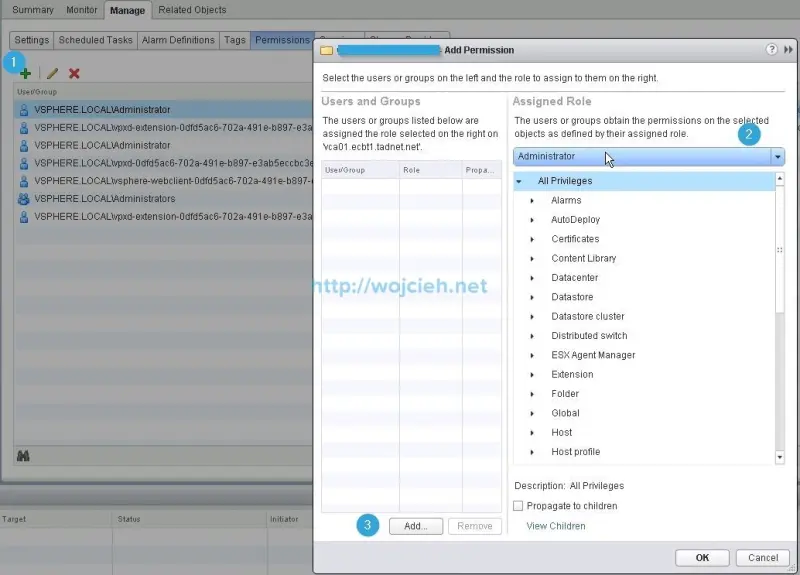800x575 pixels.
Task: Click the red X remove permission icon
Action: [x=74, y=73]
